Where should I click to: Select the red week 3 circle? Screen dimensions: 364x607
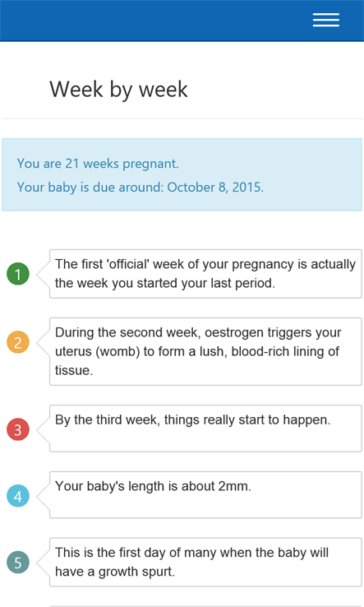pos(18,429)
